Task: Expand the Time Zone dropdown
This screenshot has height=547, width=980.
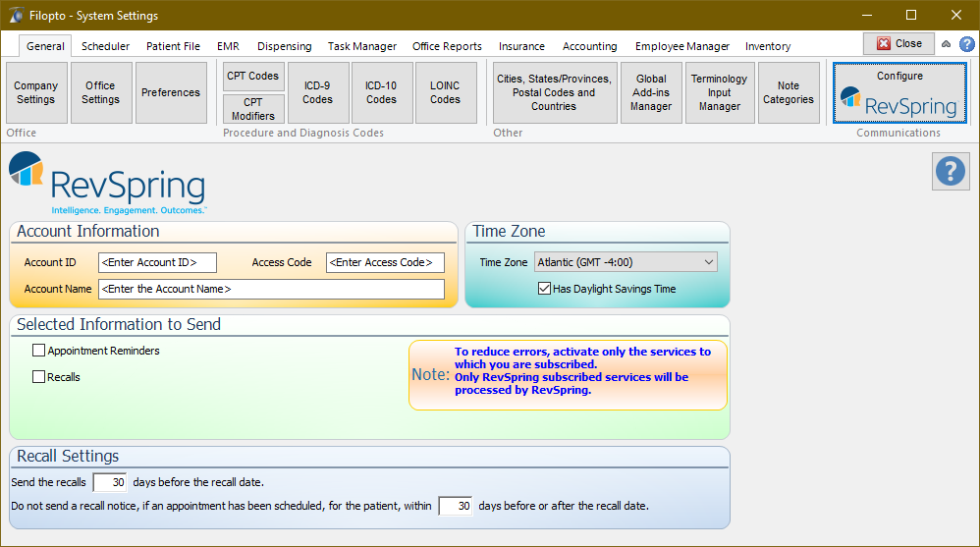Action: pos(709,262)
